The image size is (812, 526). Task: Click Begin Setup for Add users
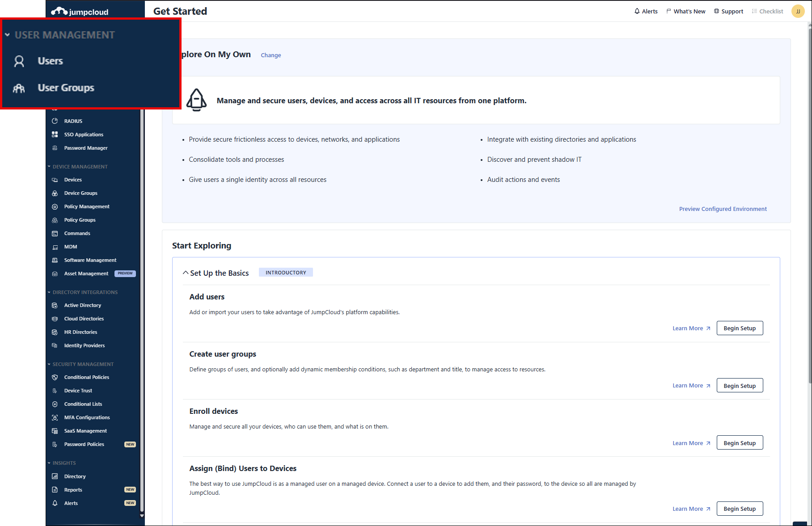point(740,328)
